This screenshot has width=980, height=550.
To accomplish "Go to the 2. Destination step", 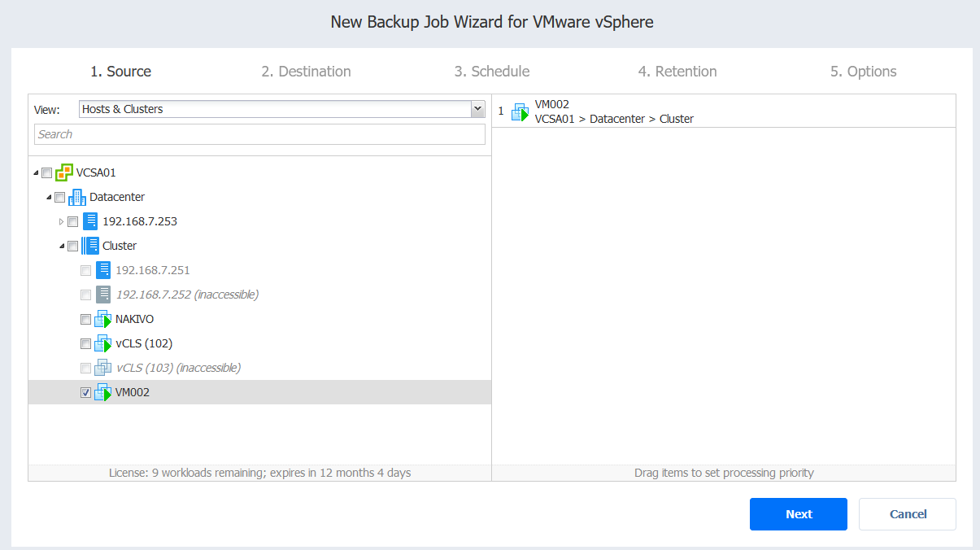I will click(x=306, y=72).
